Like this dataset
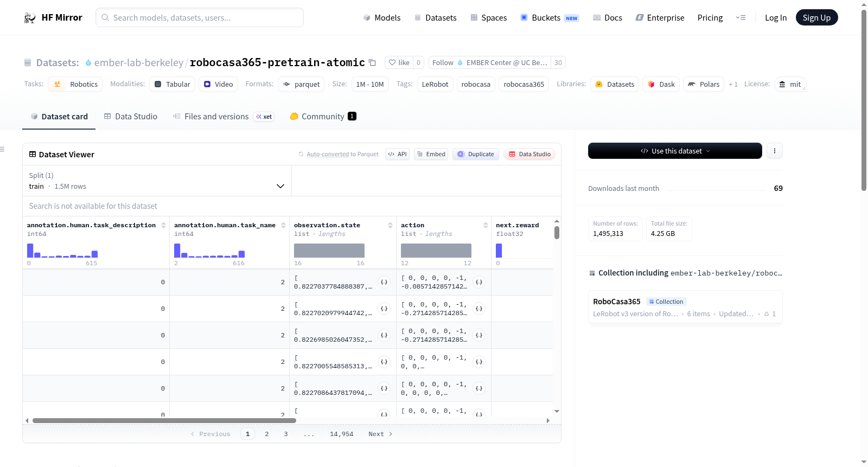The image size is (868, 467). [x=399, y=63]
